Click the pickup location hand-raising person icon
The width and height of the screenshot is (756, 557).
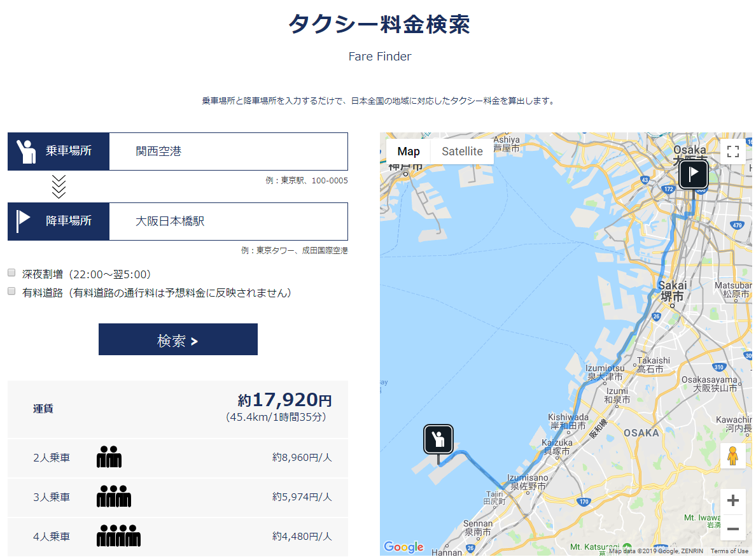(26, 152)
